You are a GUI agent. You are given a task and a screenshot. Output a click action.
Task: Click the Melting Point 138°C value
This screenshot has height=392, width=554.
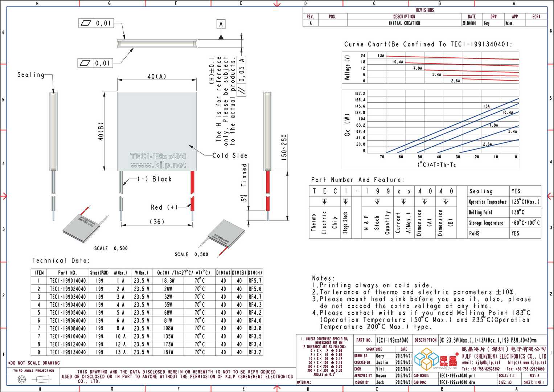click(x=518, y=212)
